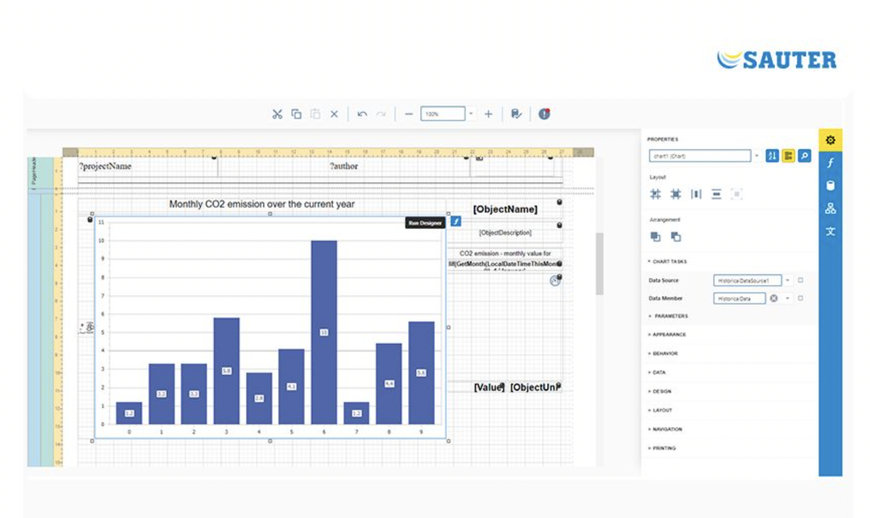Expand the PRINTING section
Image resolution: width=870 pixels, height=518 pixels.
(662, 448)
